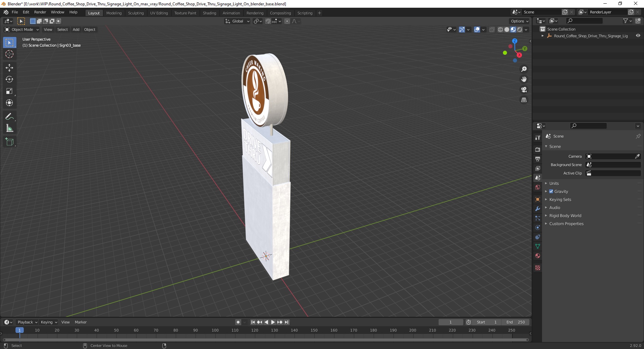Switch to rendered viewport shading
The height and width of the screenshot is (349, 644).
click(520, 30)
